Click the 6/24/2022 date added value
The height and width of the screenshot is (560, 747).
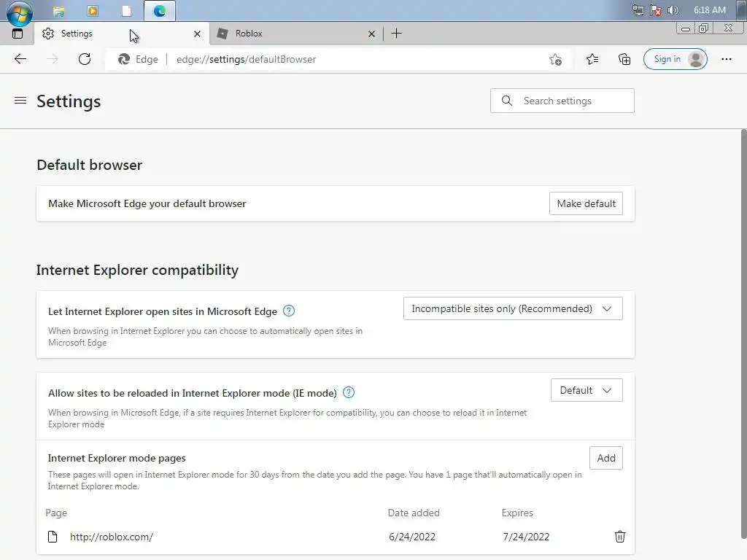[x=412, y=537]
